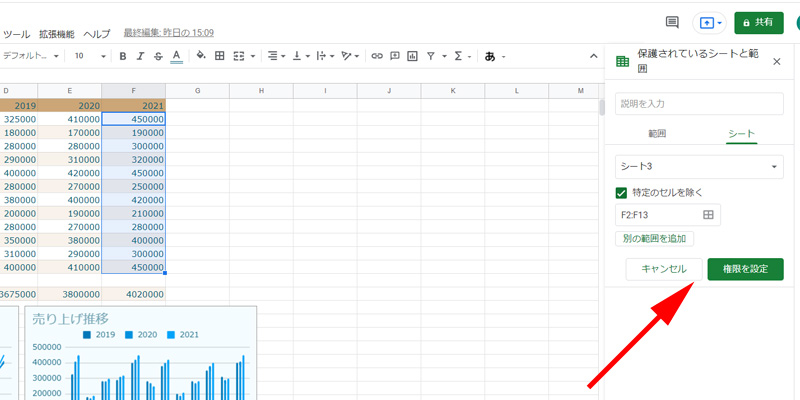This screenshot has height=400, width=800.
Task: Open the text color picker
Action: [177, 56]
